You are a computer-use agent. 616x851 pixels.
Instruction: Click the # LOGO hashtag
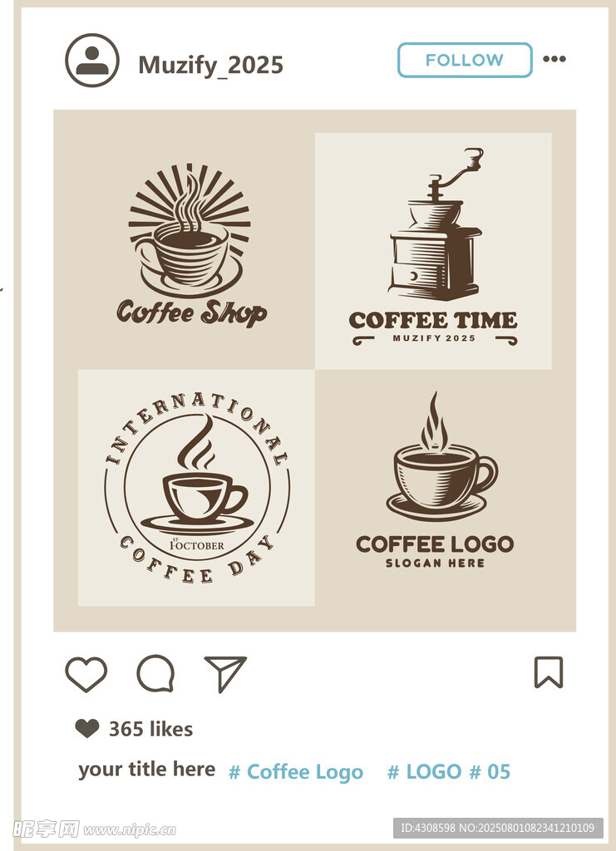[425, 771]
